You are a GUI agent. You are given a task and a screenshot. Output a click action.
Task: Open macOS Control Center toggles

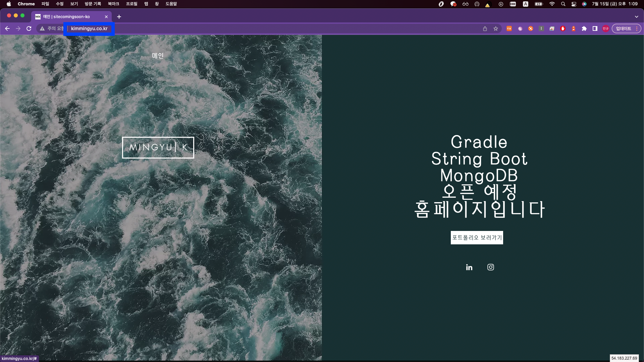(x=574, y=4)
